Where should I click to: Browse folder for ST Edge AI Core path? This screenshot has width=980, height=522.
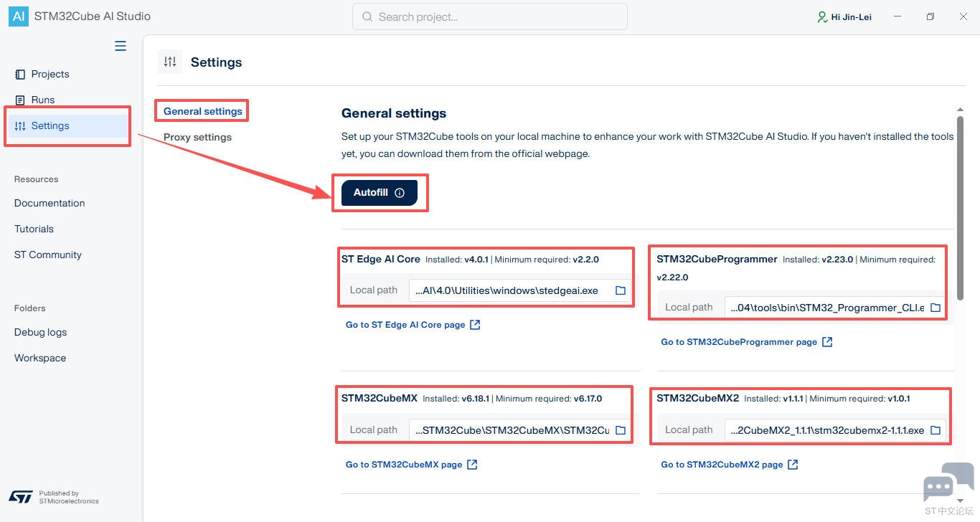[621, 290]
